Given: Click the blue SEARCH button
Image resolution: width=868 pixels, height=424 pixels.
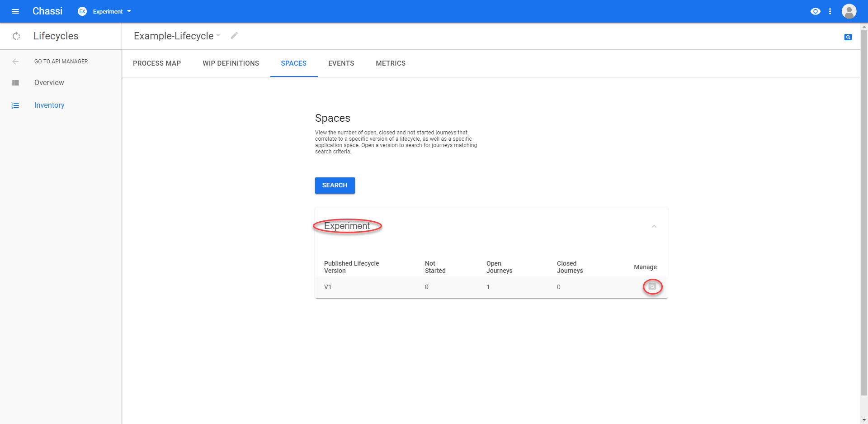Looking at the screenshot, I should [335, 186].
